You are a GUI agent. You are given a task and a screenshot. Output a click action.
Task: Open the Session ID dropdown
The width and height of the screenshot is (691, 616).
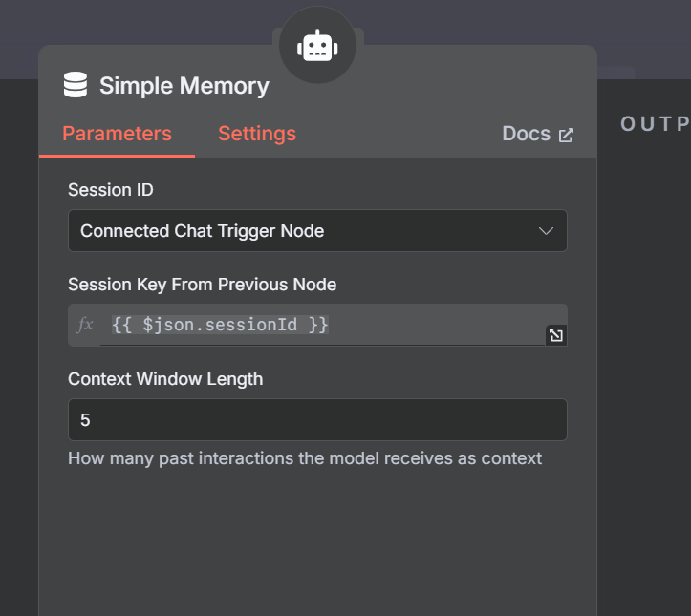point(316,231)
